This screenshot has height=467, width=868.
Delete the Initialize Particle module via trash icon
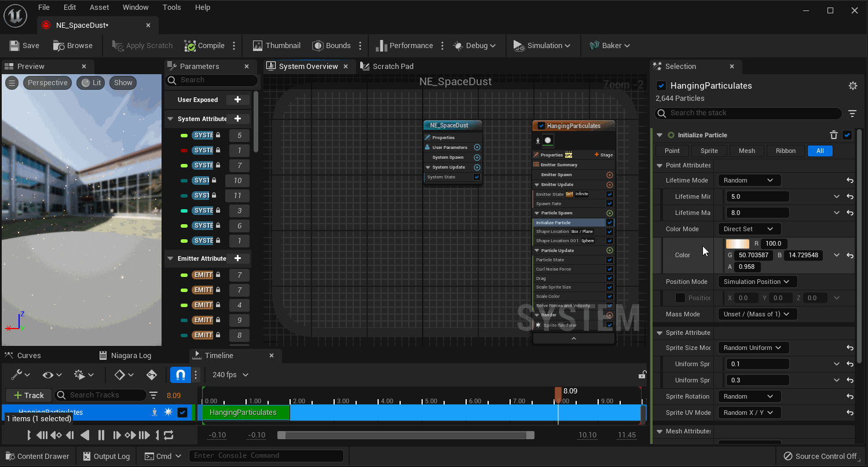pos(834,135)
